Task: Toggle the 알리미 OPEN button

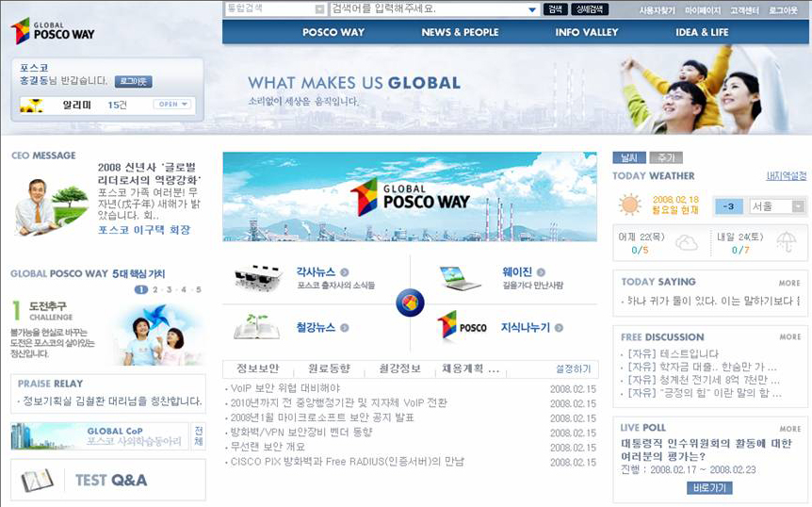Action: pyautogui.click(x=173, y=105)
